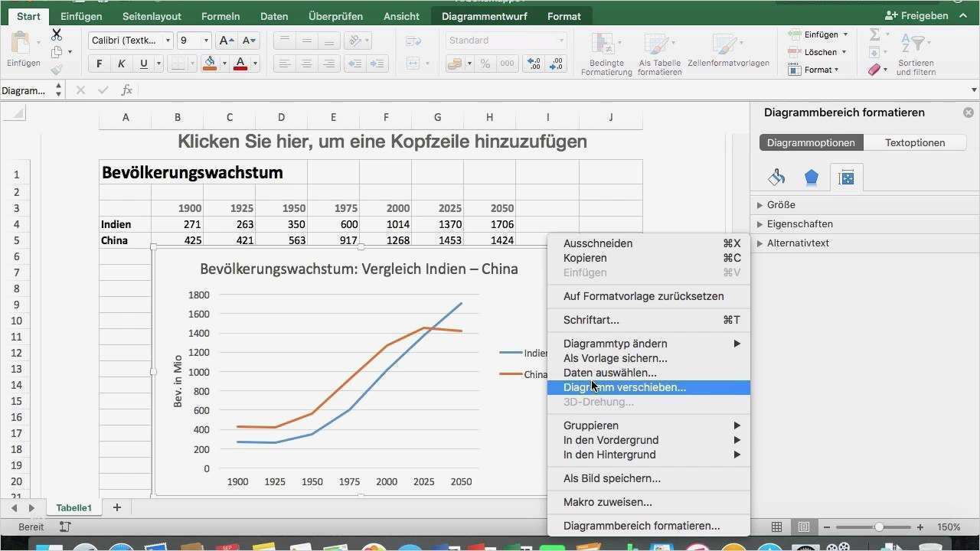Close the Diagrammbereich formatieren pane
The image size is (980, 551).
(x=968, y=112)
